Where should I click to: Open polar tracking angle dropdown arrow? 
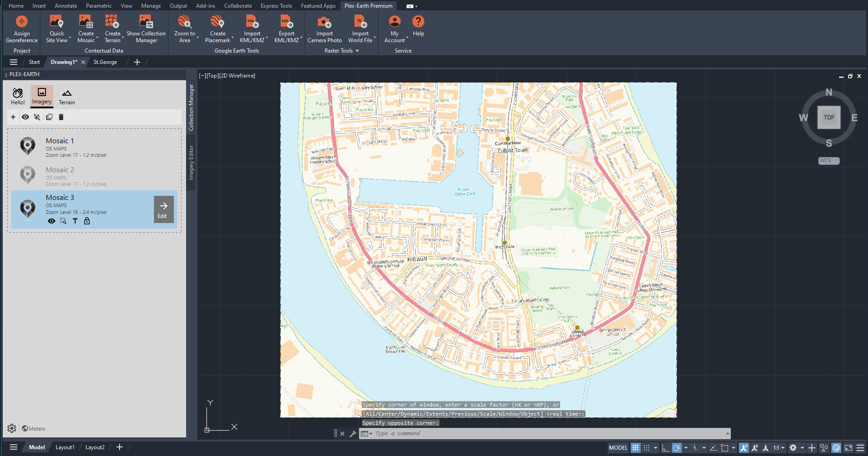click(686, 448)
